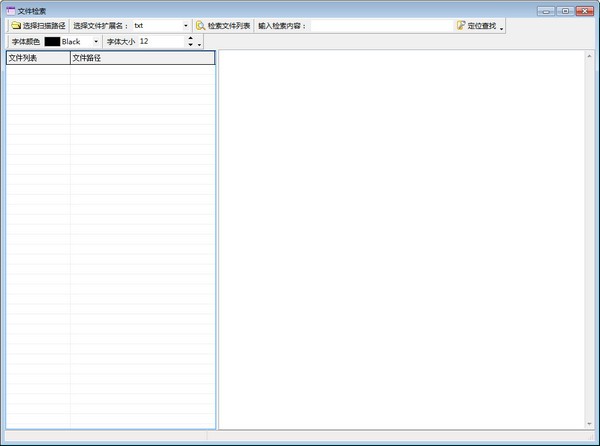Decrease font size with the down arrow
Viewport: 600px width, 446px height.
(x=190, y=45)
